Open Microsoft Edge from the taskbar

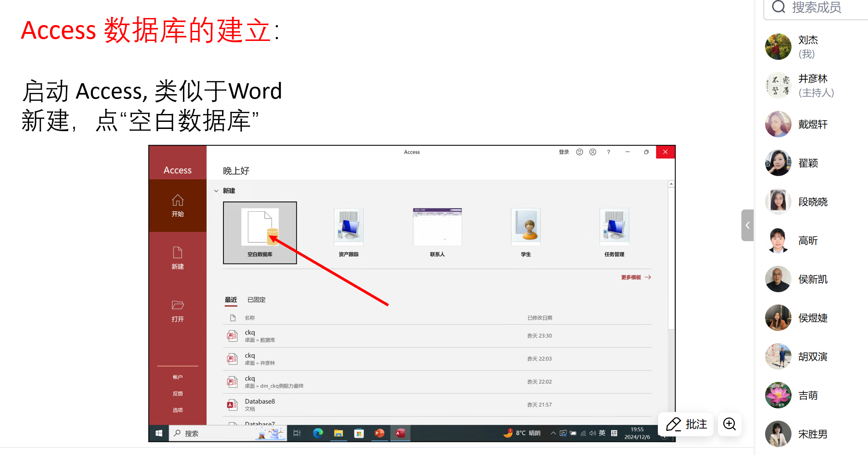pos(318,433)
